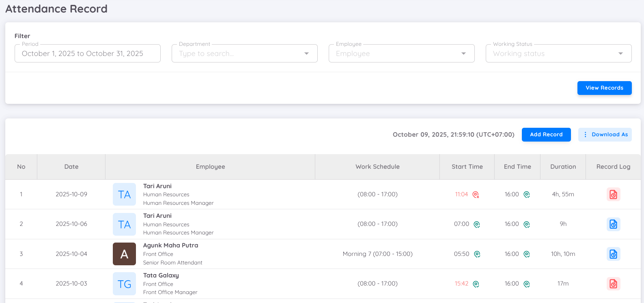Click location icon beside 07:00 start time
This screenshot has width=644, height=303.
coord(477,224)
